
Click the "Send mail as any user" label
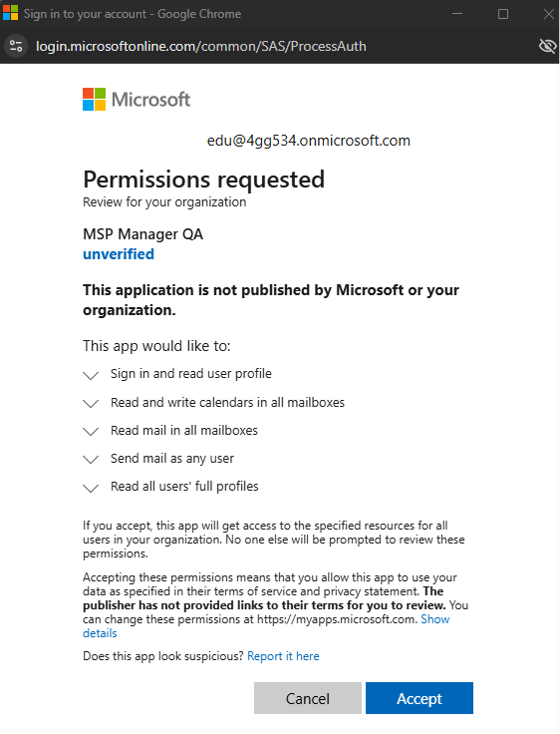tap(172, 459)
